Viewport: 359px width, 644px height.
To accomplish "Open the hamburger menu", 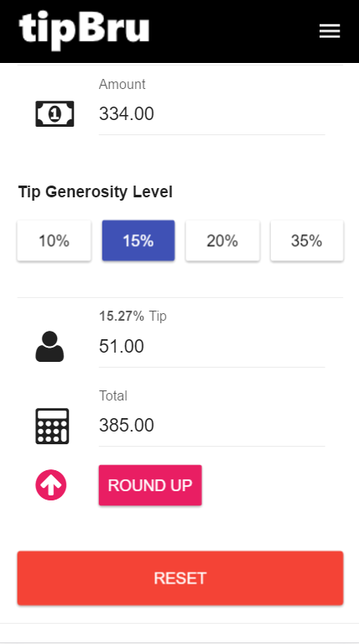I will 330,31.
